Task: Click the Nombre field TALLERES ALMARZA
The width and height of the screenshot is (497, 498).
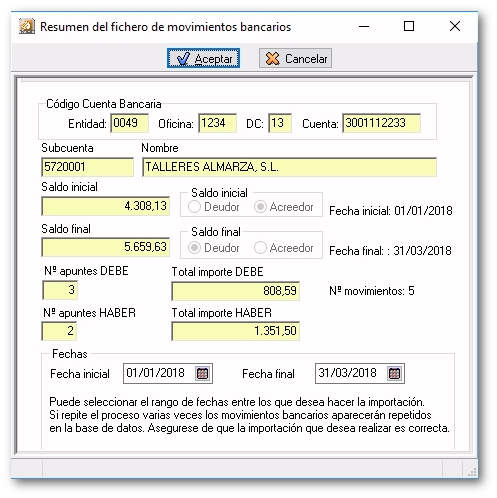Action: 289,167
